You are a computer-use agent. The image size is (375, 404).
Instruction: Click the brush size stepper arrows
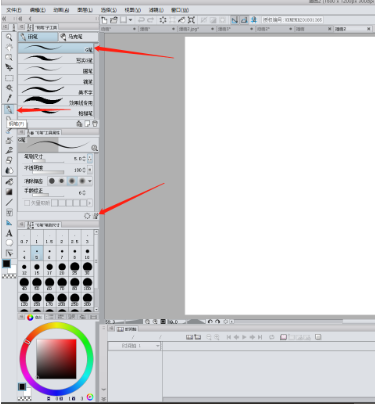pyautogui.click(x=84, y=159)
